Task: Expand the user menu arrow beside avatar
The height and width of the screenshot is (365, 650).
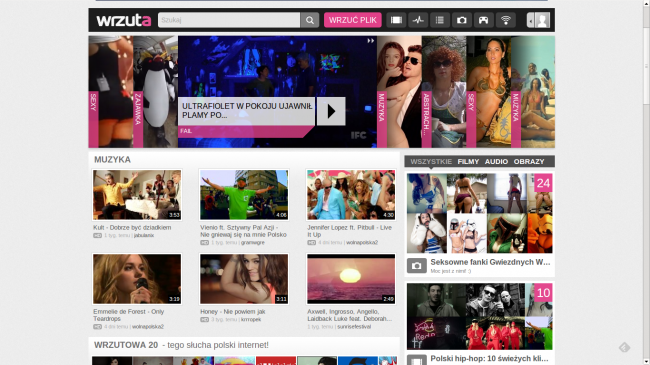Action: 530,20
